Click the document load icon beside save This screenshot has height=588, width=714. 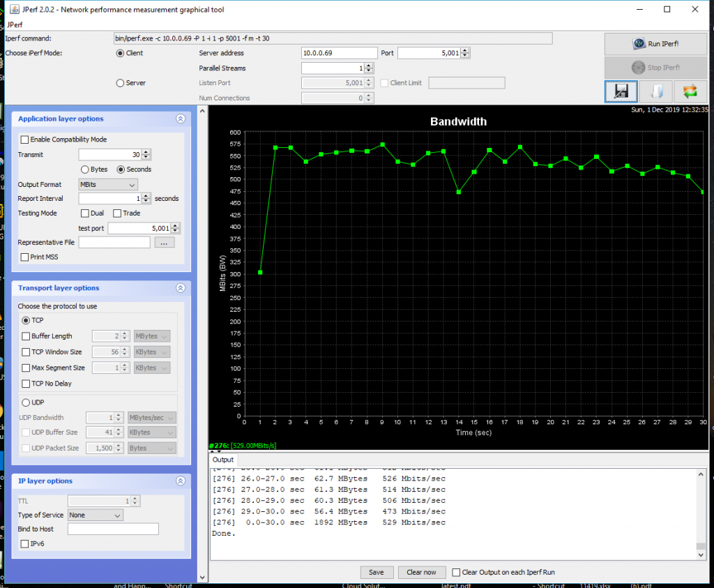(655, 91)
